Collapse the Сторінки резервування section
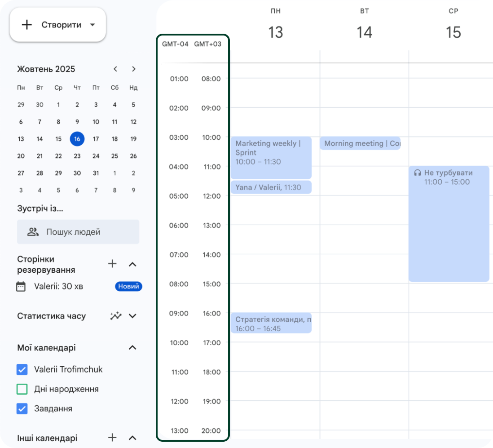This screenshot has width=493, height=448. pos(132,264)
